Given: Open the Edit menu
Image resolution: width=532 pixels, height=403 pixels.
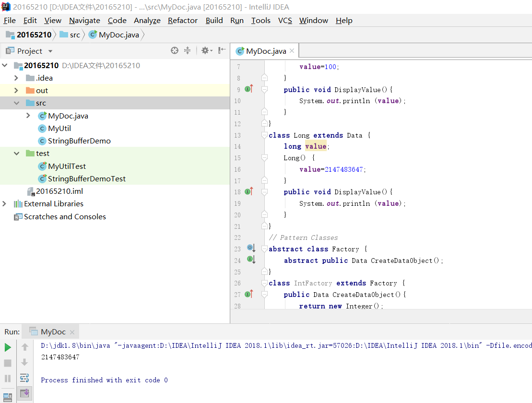Looking at the screenshot, I should (30, 20).
